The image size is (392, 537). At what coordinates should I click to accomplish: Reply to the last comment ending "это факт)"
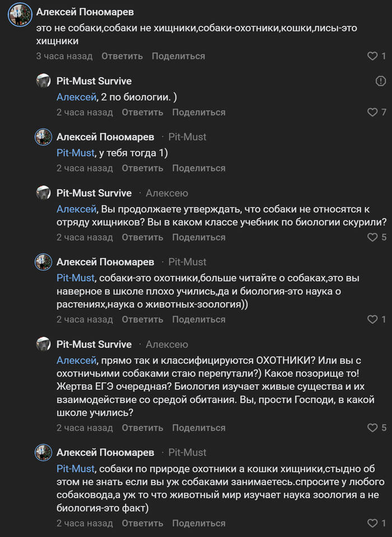[x=142, y=523]
